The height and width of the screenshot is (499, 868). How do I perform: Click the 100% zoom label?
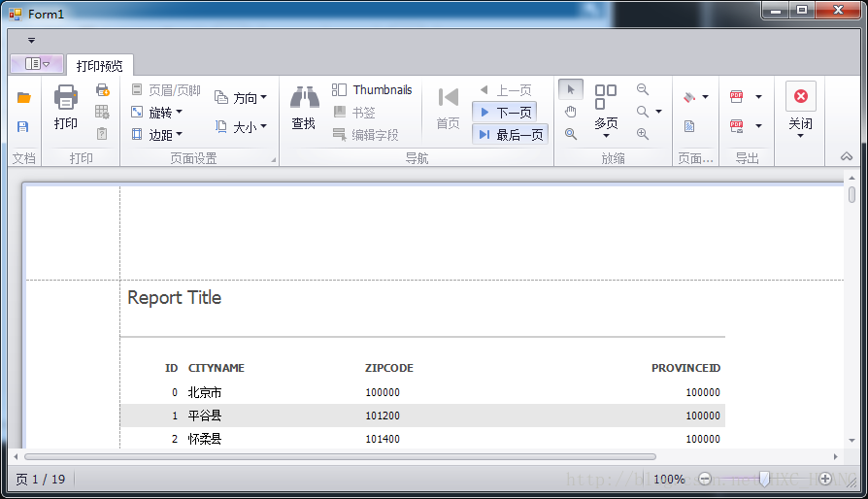(x=669, y=479)
